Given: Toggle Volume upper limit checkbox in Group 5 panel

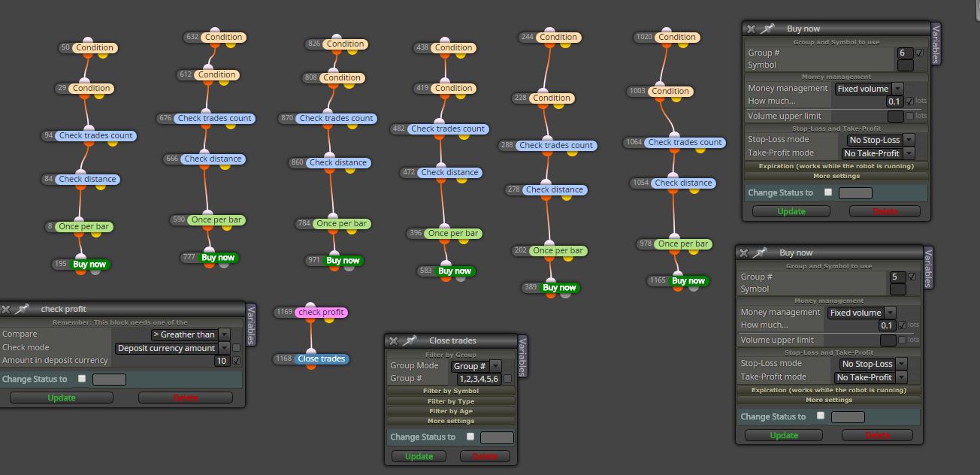Looking at the screenshot, I should [x=902, y=340].
